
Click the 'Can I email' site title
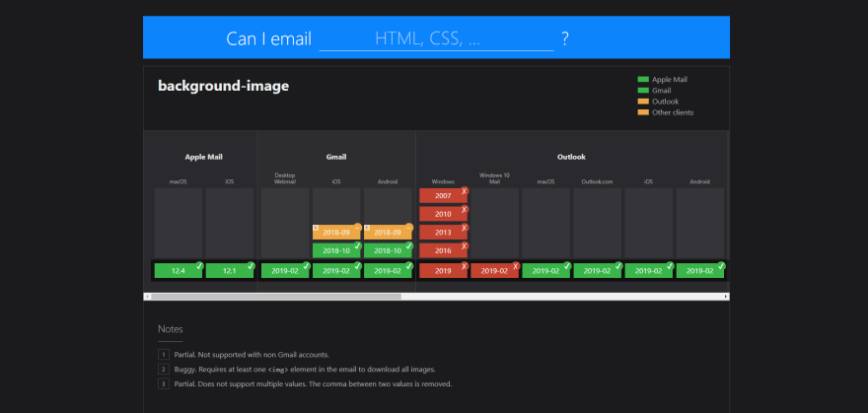[x=268, y=38]
